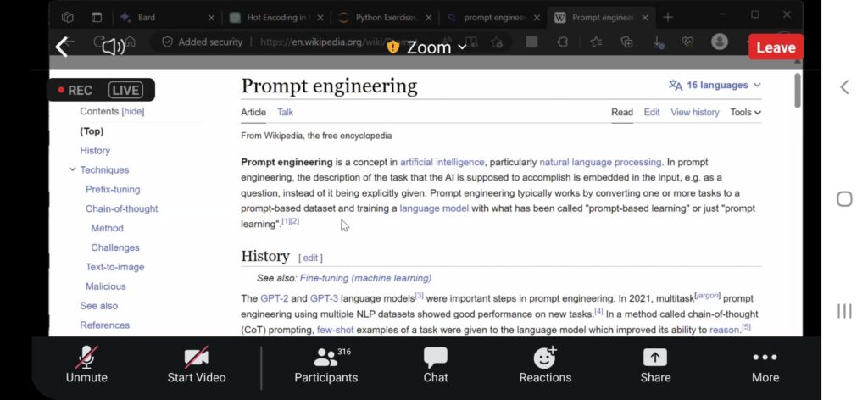868x400 pixels.
Task: Open the Participants list
Action: coord(325,364)
